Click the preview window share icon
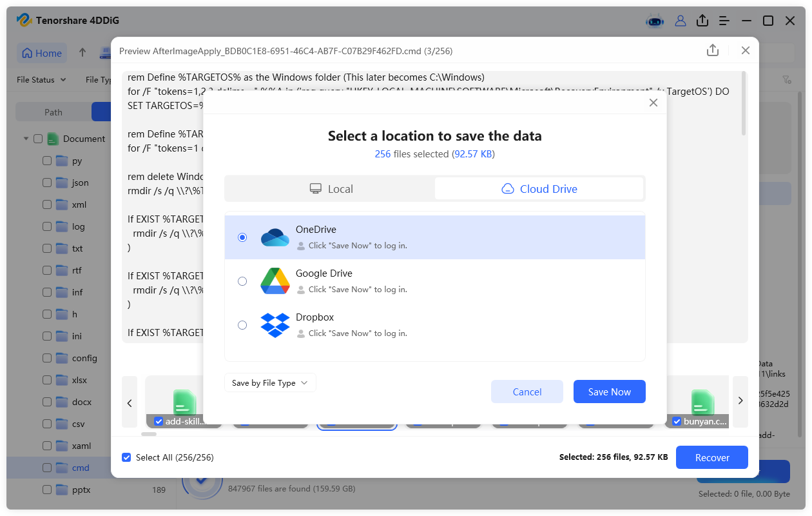This screenshot has height=516, width=812. click(713, 50)
